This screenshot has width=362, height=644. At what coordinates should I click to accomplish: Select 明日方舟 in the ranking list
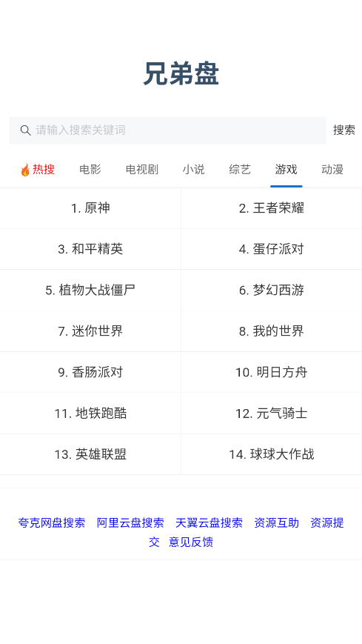point(271,373)
